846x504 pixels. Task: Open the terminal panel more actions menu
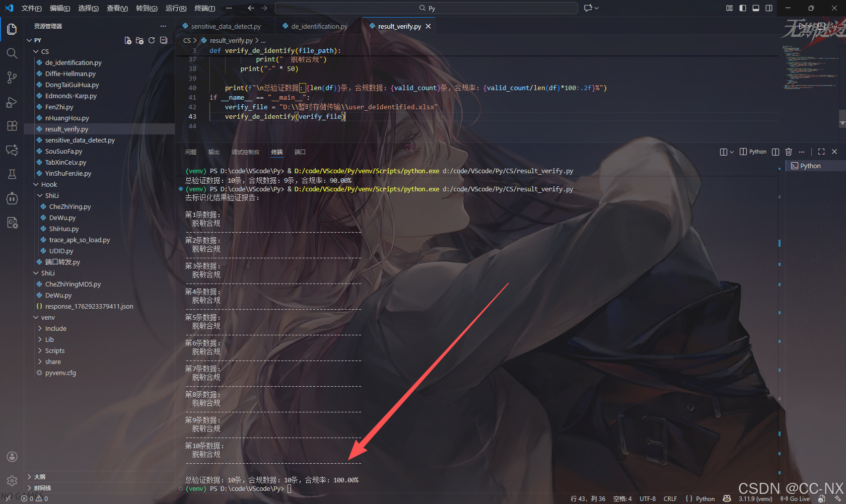pos(802,152)
